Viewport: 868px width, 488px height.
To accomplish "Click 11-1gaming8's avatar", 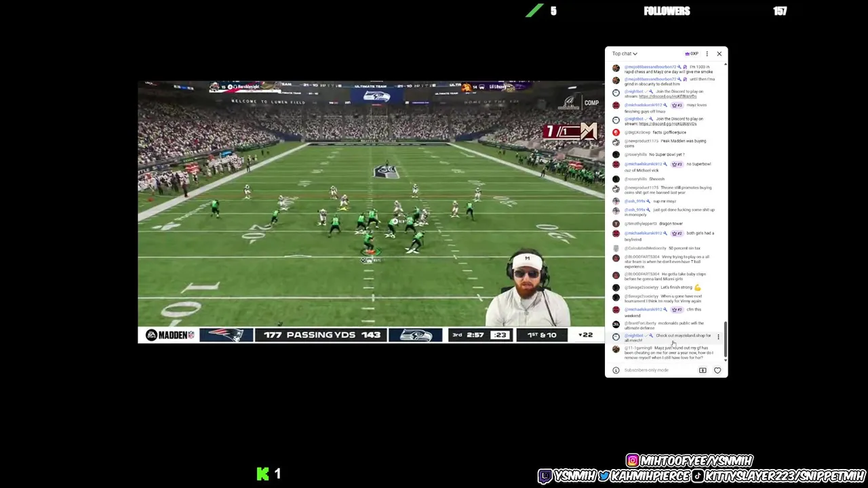I will [616, 349].
